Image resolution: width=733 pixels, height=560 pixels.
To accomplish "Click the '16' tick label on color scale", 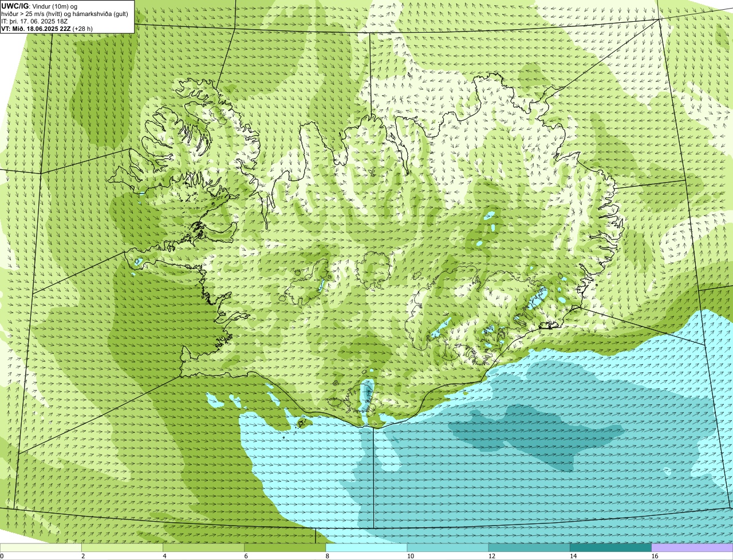I will point(655,556).
